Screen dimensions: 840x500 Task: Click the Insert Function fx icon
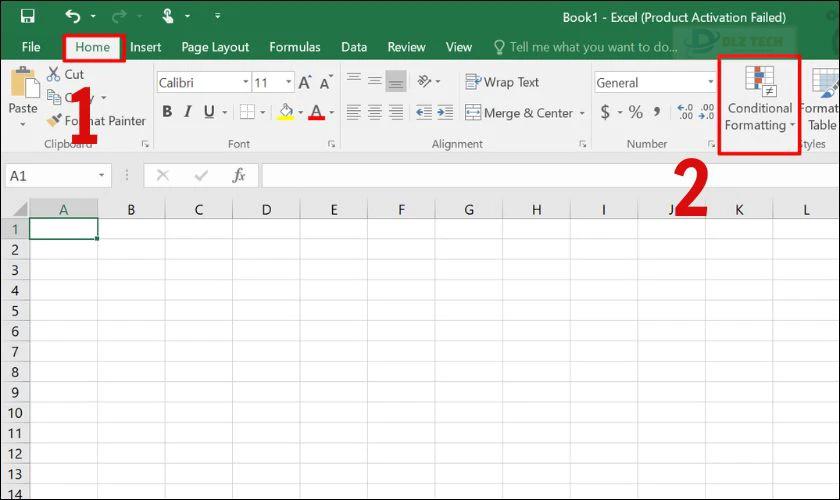[239, 175]
